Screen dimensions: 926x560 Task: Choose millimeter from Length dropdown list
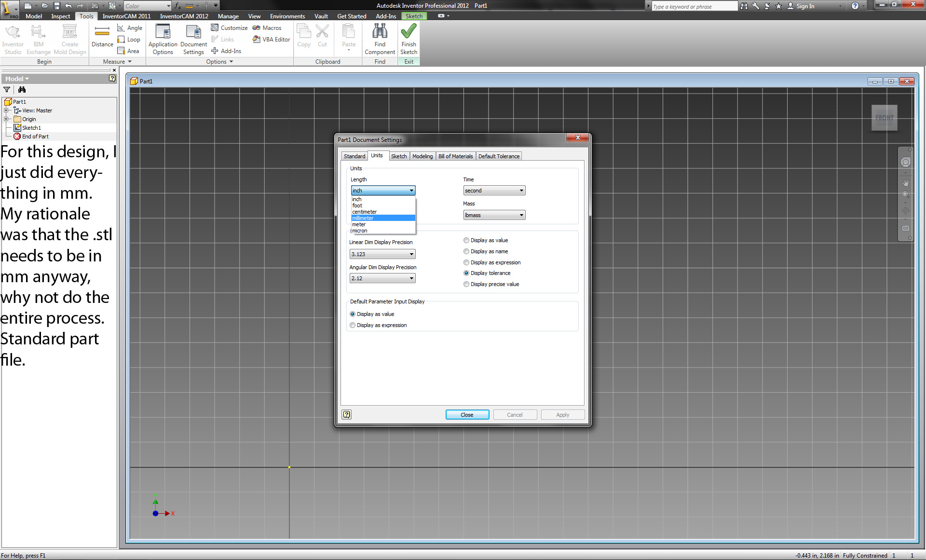tap(383, 218)
